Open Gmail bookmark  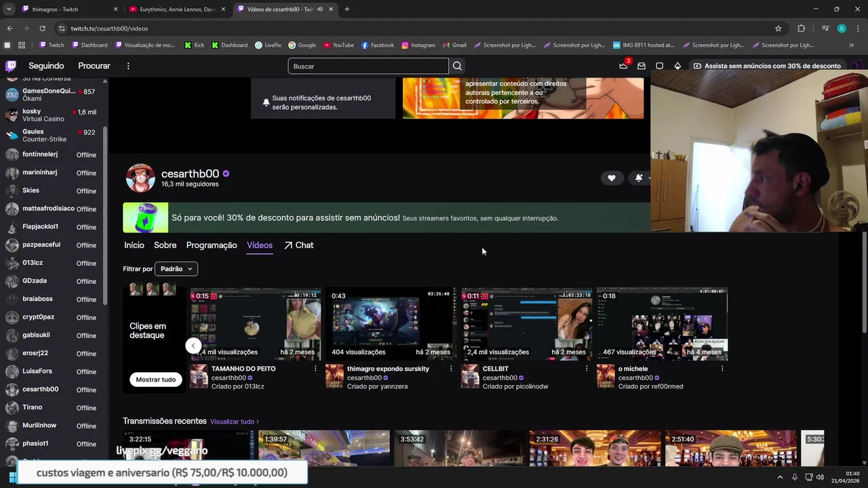tap(454, 45)
